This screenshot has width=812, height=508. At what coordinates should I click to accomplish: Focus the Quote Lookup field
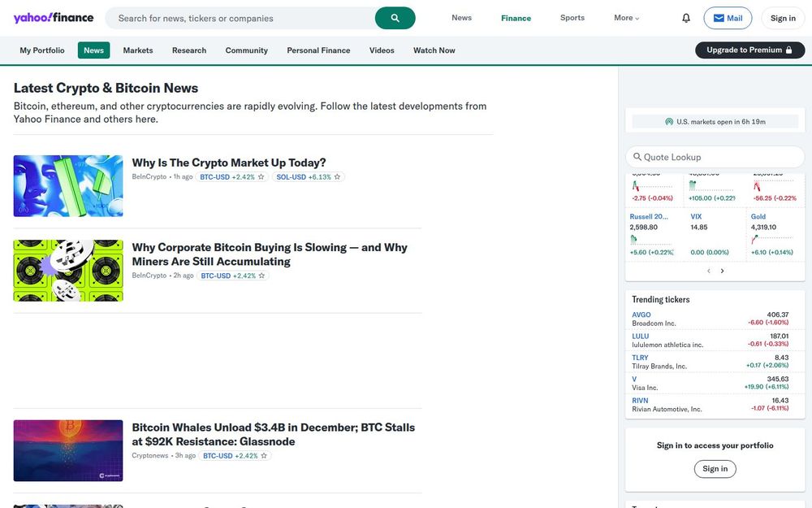click(715, 157)
